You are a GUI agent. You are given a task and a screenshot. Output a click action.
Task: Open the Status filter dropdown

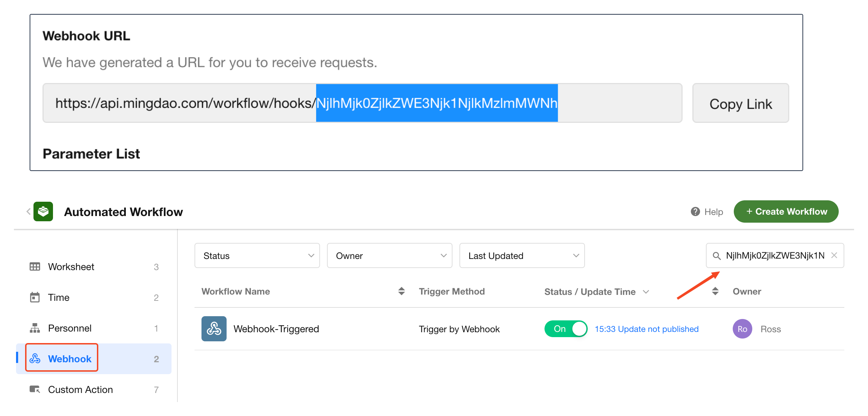257,256
